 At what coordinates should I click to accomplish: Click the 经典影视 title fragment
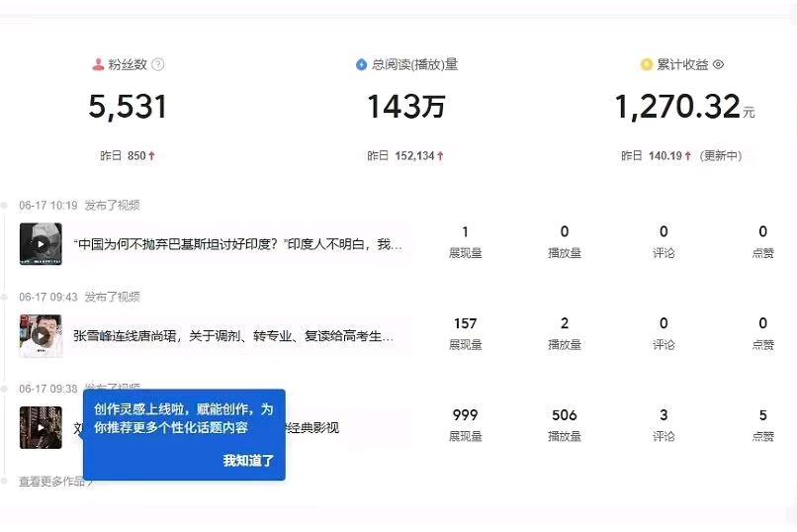tap(313, 428)
